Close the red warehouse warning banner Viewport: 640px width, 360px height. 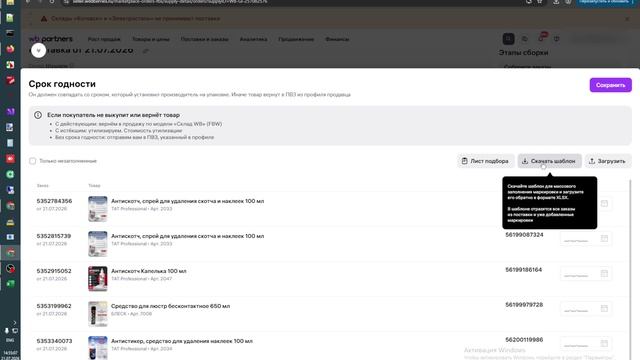(627, 19)
